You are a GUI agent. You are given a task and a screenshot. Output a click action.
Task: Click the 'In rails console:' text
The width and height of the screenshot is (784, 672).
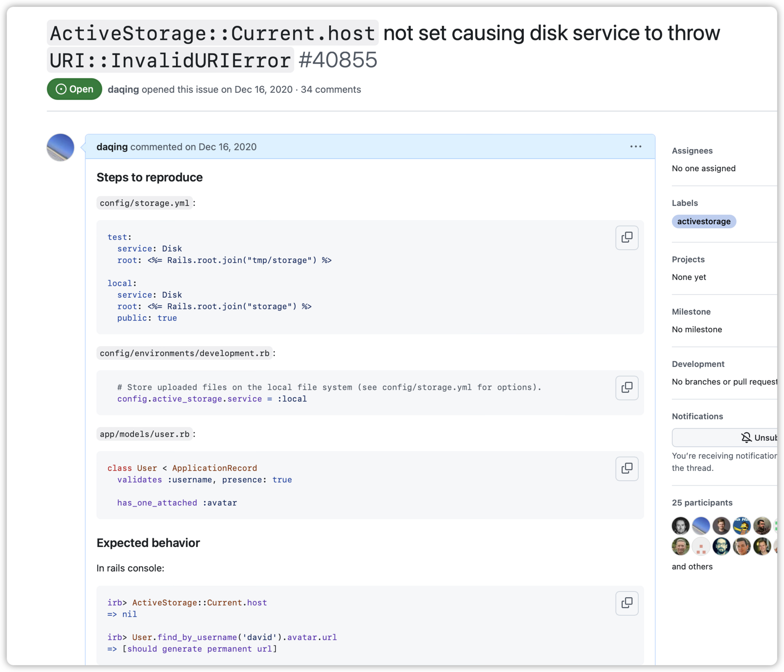(x=130, y=568)
